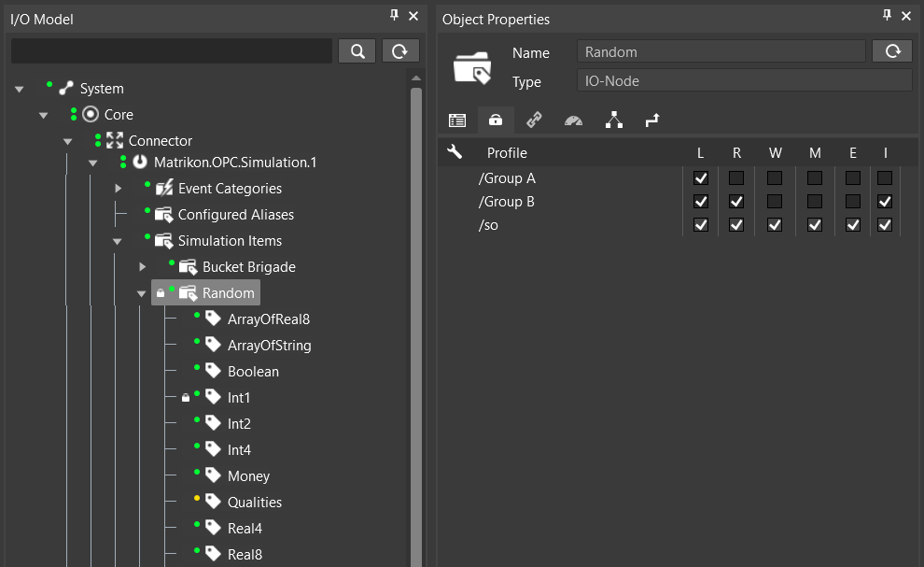This screenshot has height=567, width=924.
Task: Click the tag icon of Money
Action: point(213,475)
